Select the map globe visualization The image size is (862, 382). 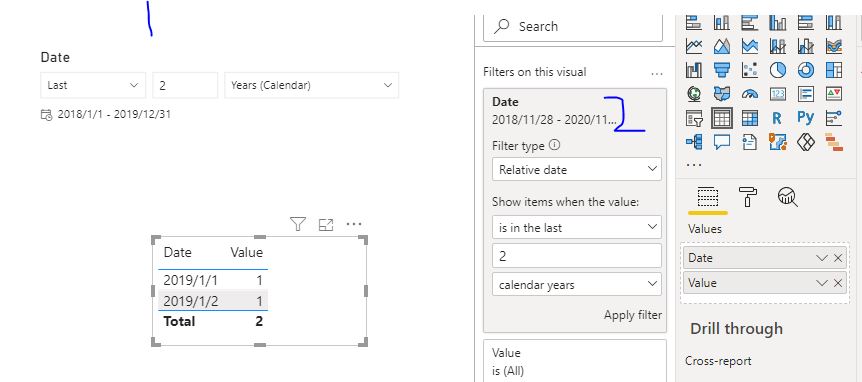click(x=694, y=94)
